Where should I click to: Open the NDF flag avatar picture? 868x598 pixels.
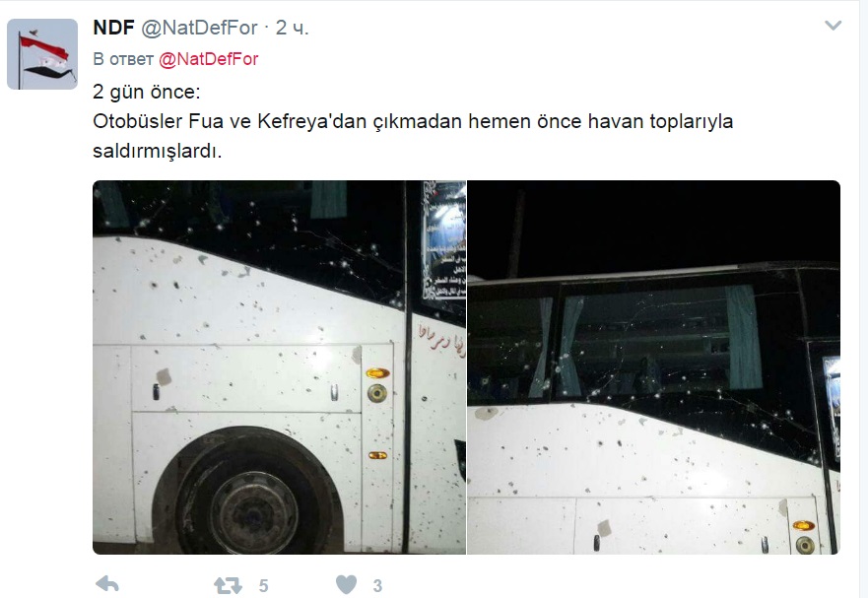click(42, 54)
